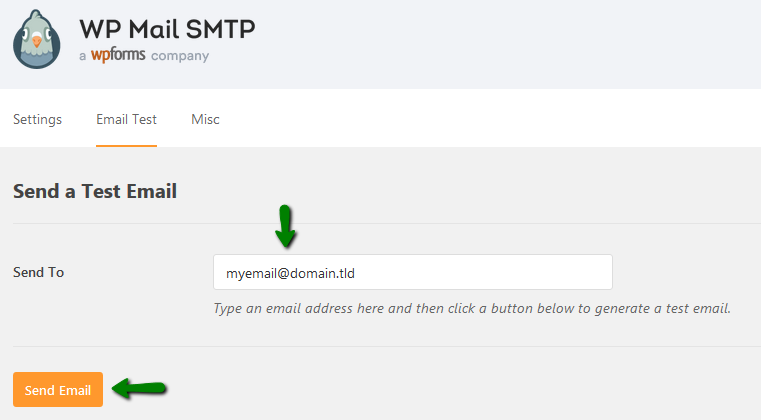
Task: Click the Send To field label
Action: 38,272
